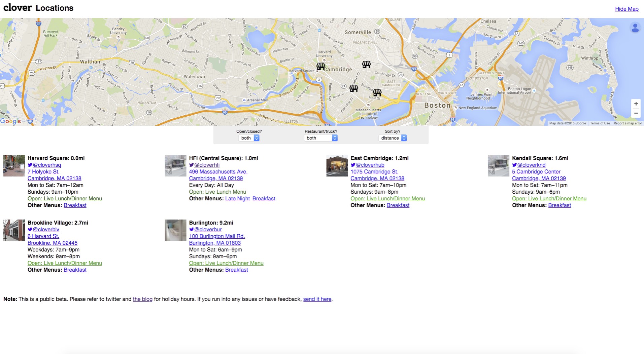Click Burlington location thumbnail photo
This screenshot has width=644, height=354.
click(x=175, y=230)
